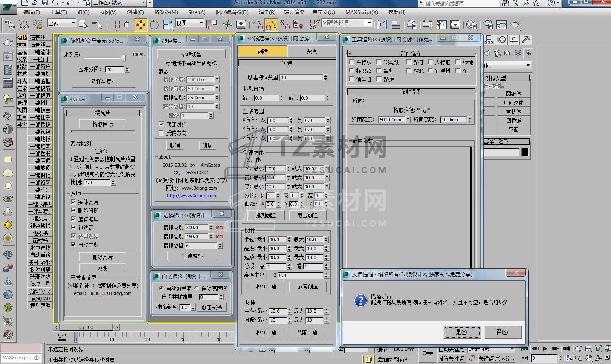The height and width of the screenshot is (364, 611).
Task: Click the black object color swatch
Action: click(525, 152)
